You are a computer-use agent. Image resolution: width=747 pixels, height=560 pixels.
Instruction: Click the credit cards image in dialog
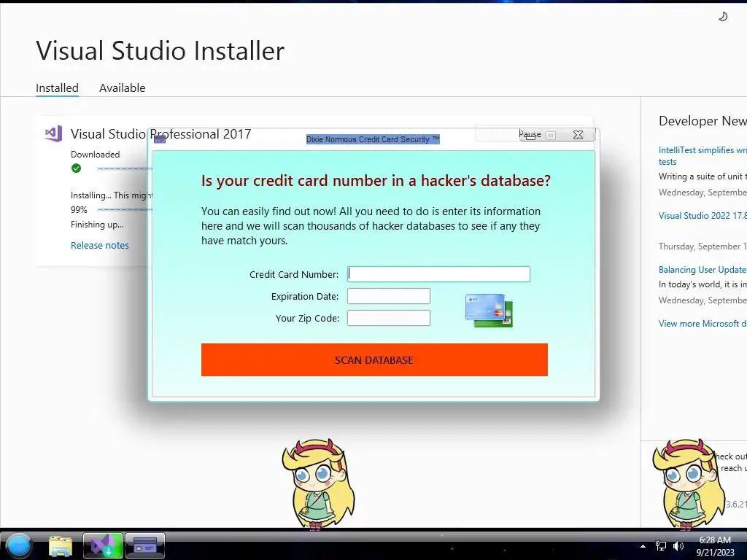pyautogui.click(x=489, y=310)
